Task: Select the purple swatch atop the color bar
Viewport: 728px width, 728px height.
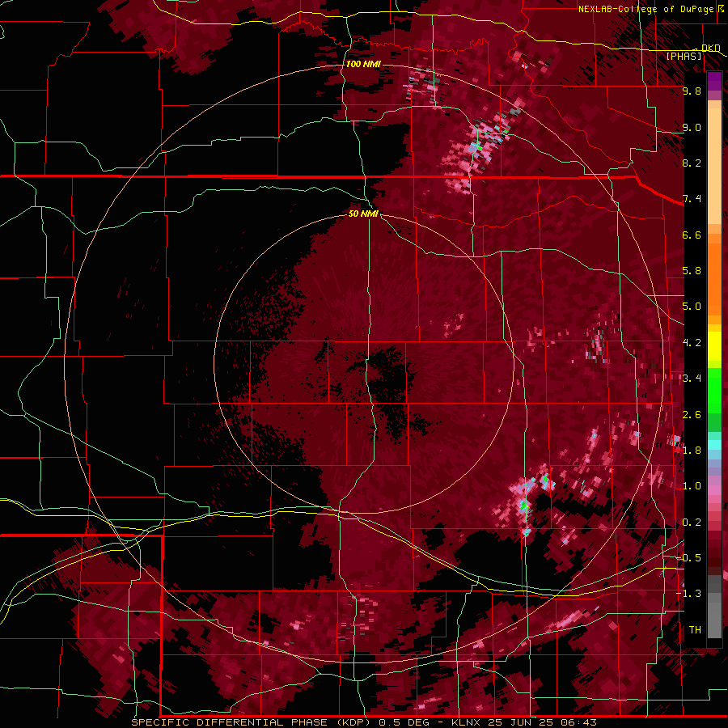Action: (714, 82)
